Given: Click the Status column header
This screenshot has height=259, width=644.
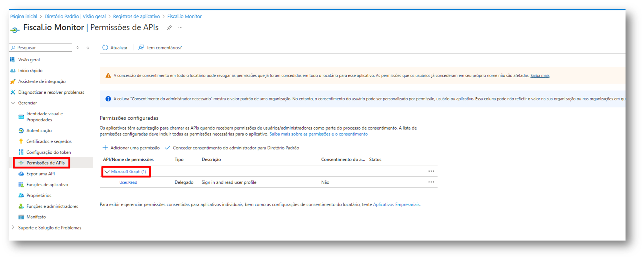Looking at the screenshot, I should point(375,160).
